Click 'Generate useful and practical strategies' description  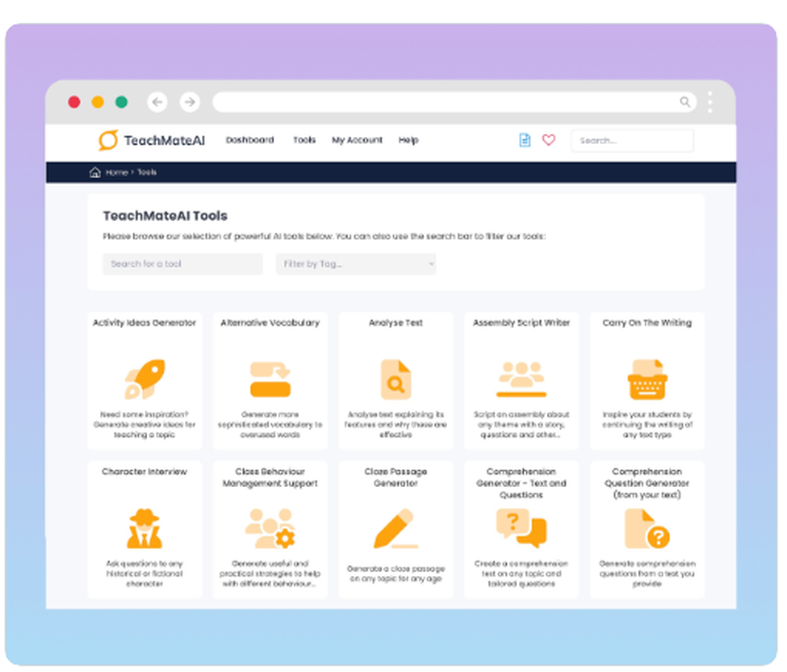(x=271, y=574)
